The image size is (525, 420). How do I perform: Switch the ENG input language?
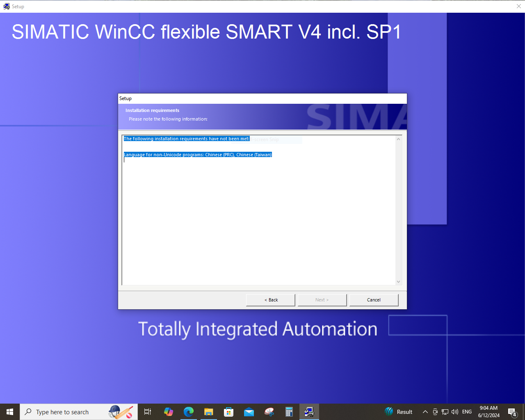(x=467, y=412)
